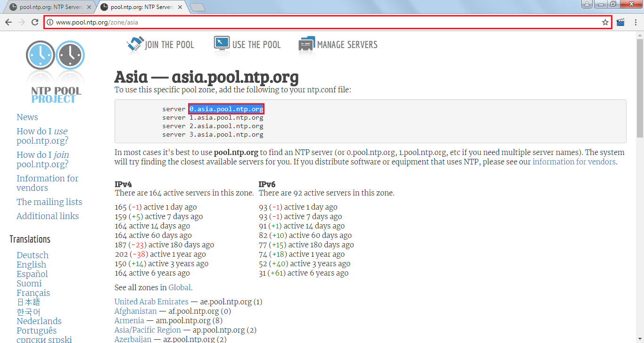The height and width of the screenshot is (343, 644).
Task: Open Afghanistan zone link
Action: click(136, 311)
